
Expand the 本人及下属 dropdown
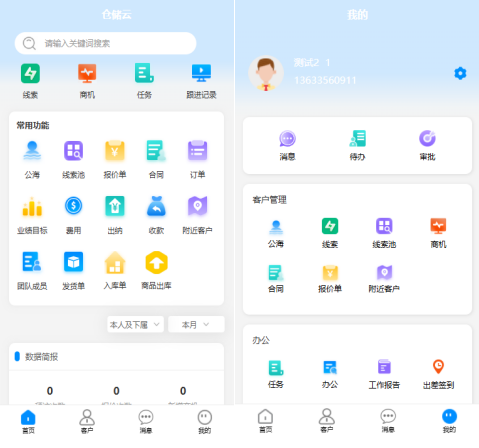click(135, 324)
